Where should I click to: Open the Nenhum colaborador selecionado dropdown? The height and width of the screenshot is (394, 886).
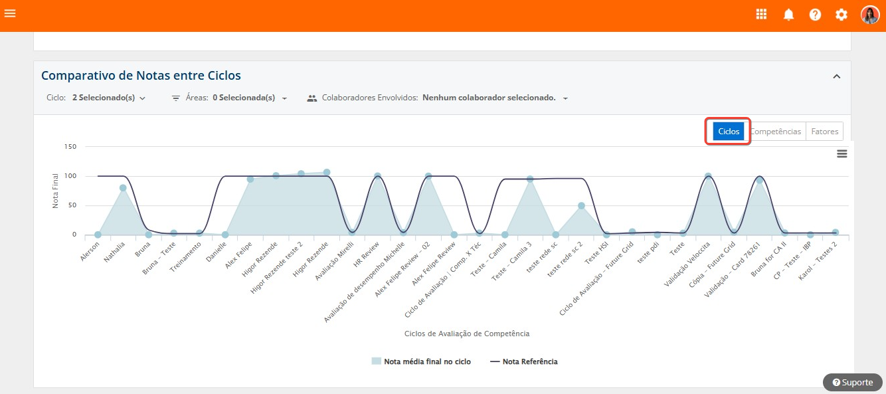[x=494, y=98]
